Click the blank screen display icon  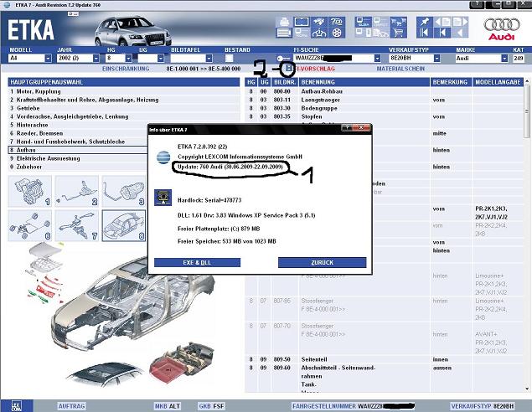coord(302,22)
